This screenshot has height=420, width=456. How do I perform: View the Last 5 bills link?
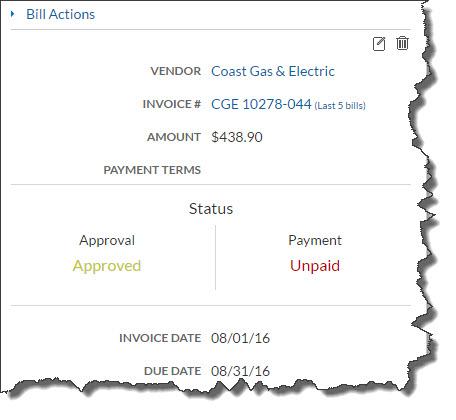point(340,106)
